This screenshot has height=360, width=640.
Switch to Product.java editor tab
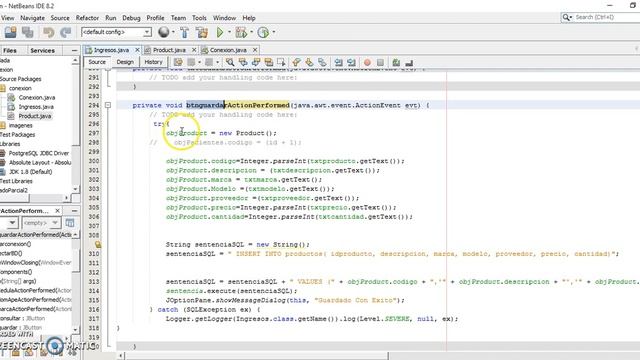click(169, 50)
